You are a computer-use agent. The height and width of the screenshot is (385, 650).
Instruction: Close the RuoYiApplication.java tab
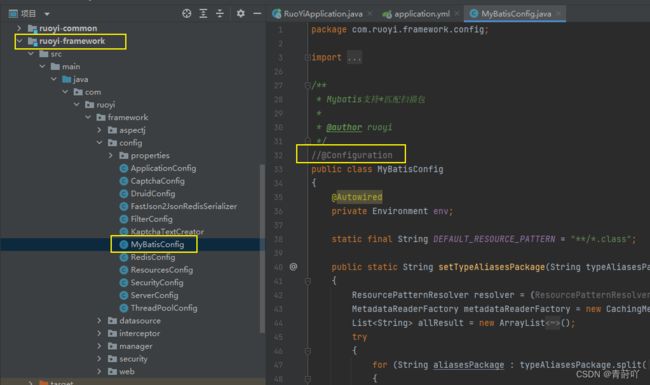pyautogui.click(x=370, y=14)
